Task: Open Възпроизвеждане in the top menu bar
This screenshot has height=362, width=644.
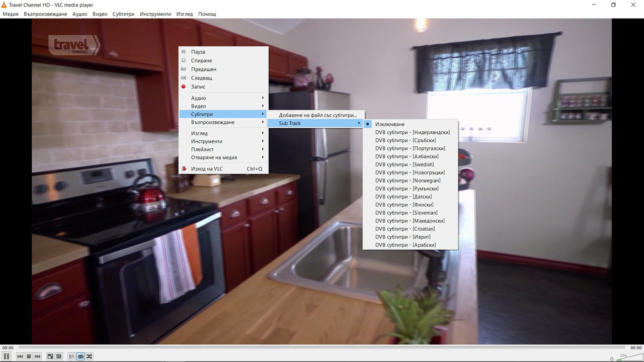Action: pos(45,14)
